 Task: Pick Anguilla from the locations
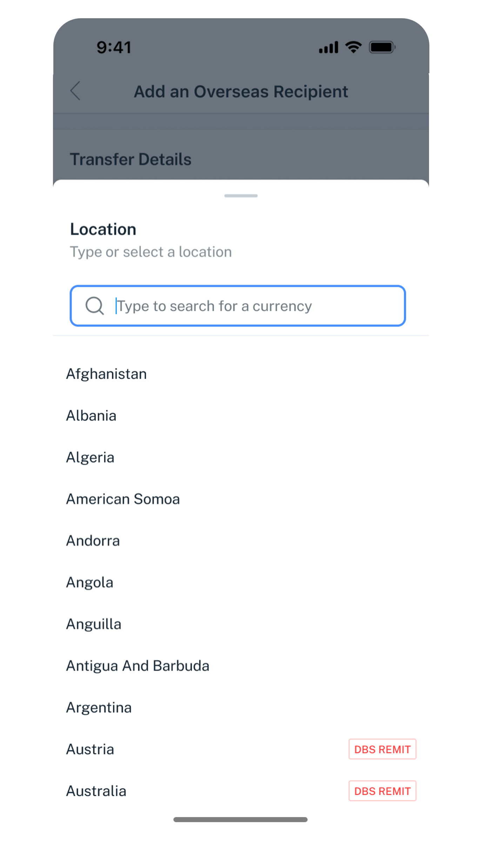[x=94, y=625]
